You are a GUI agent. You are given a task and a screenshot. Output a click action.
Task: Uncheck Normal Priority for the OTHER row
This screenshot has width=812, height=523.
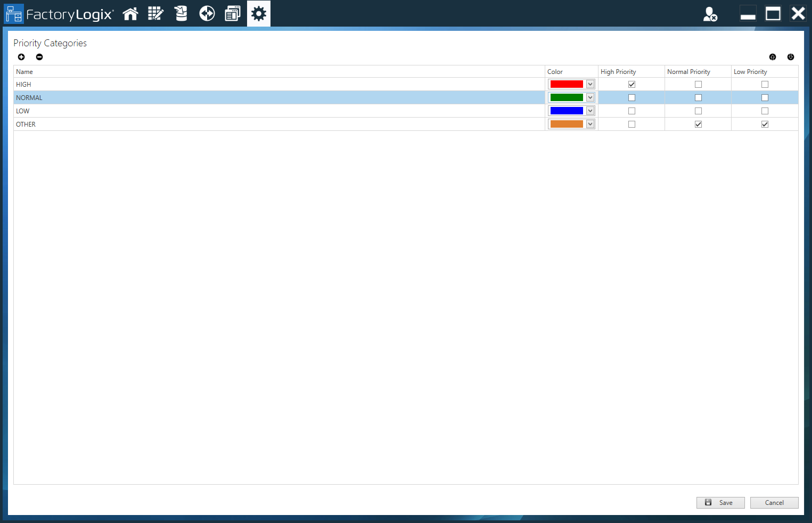tap(698, 124)
